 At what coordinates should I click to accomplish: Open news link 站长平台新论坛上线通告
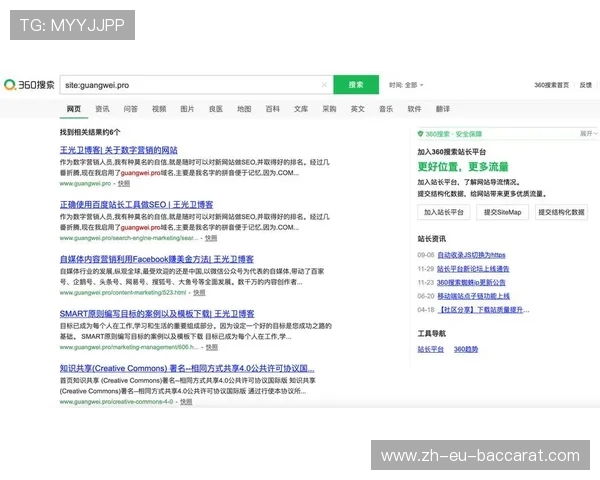[x=473, y=269]
